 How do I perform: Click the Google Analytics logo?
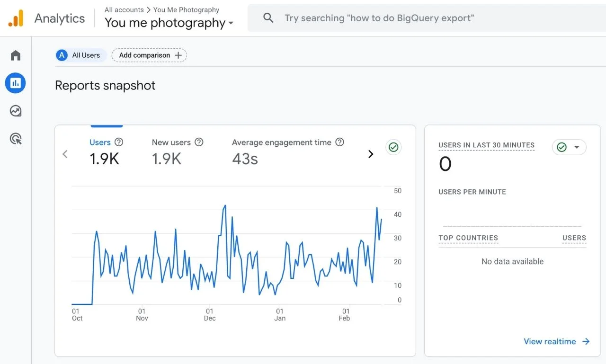pos(16,18)
